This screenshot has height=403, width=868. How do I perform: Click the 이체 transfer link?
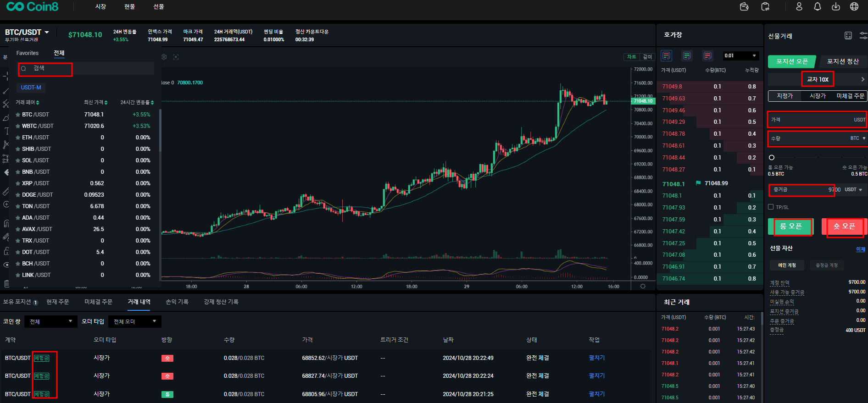point(860,249)
